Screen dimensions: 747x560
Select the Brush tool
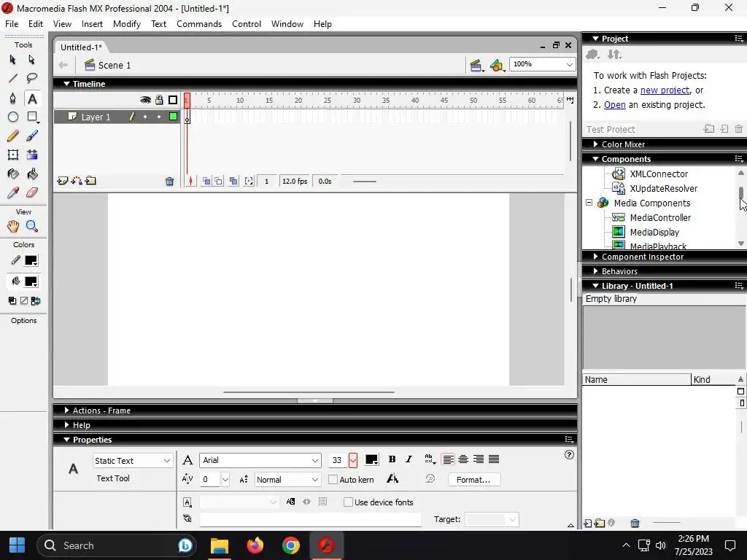tap(32, 136)
